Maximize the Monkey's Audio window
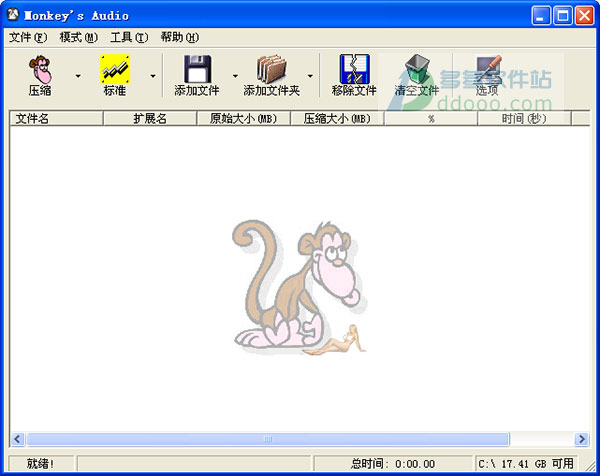This screenshot has width=600, height=476. click(x=563, y=15)
